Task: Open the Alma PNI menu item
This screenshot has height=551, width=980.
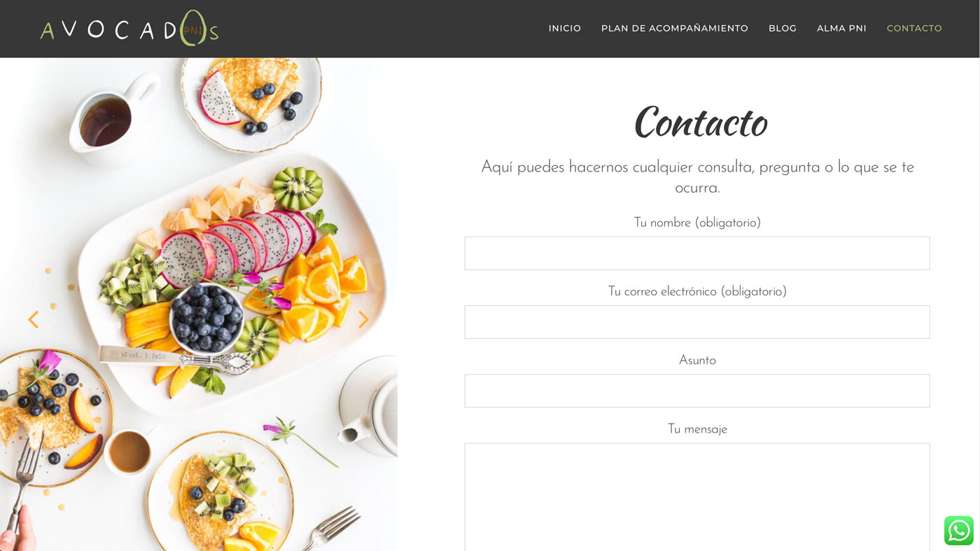Action: [841, 29]
